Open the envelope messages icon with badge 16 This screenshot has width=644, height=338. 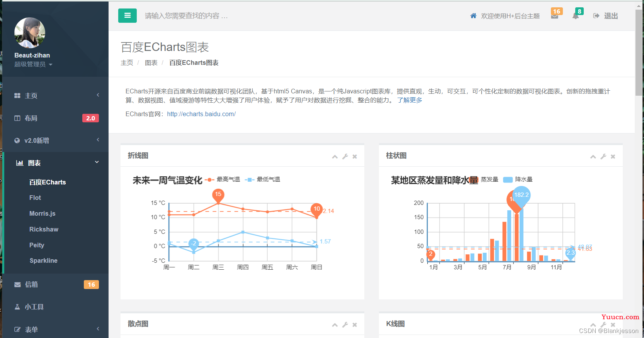(555, 16)
